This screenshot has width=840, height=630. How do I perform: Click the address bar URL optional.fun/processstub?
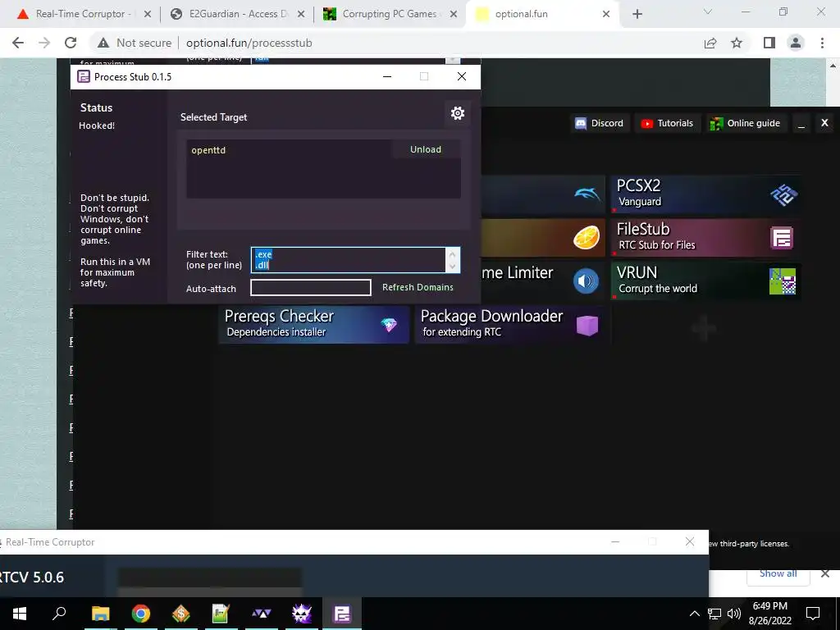coord(249,43)
